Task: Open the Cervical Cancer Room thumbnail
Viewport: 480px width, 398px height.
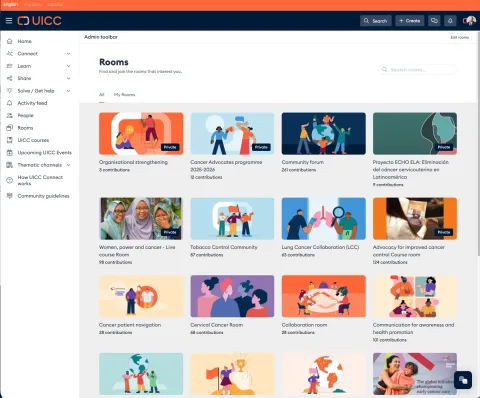Action: (x=232, y=296)
